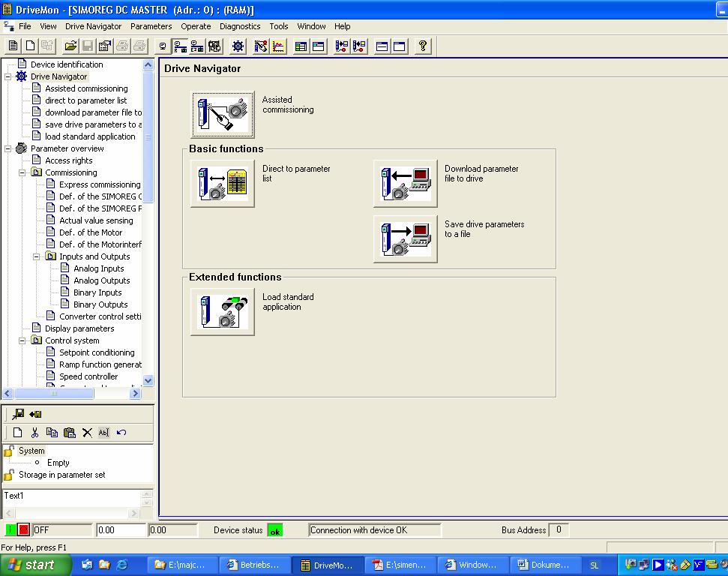Collapse the Commissioning folder node
The width and height of the screenshot is (728, 576).
(22, 172)
